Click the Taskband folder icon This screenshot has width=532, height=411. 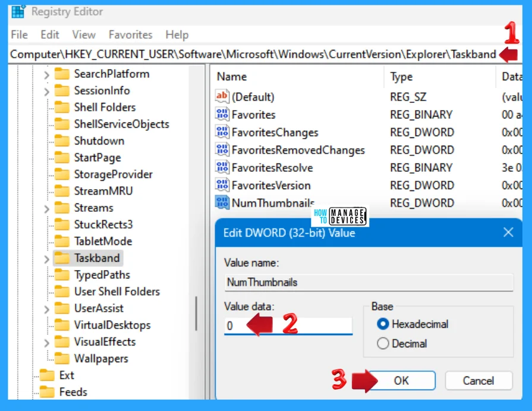click(62, 258)
